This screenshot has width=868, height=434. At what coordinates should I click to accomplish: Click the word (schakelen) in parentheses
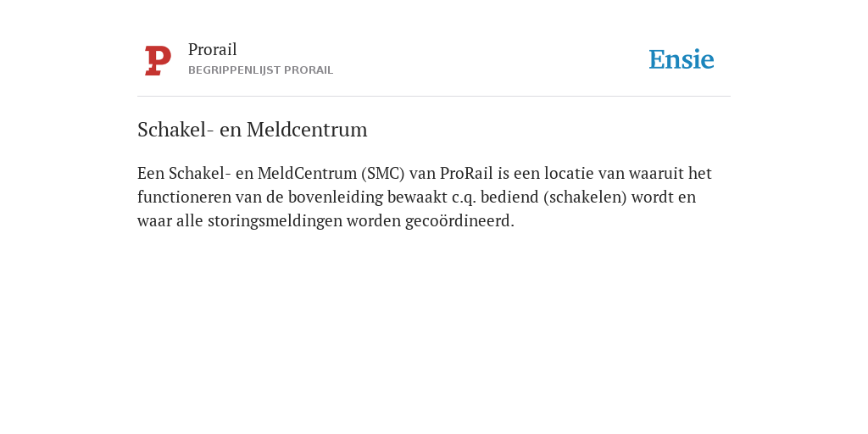point(585,197)
